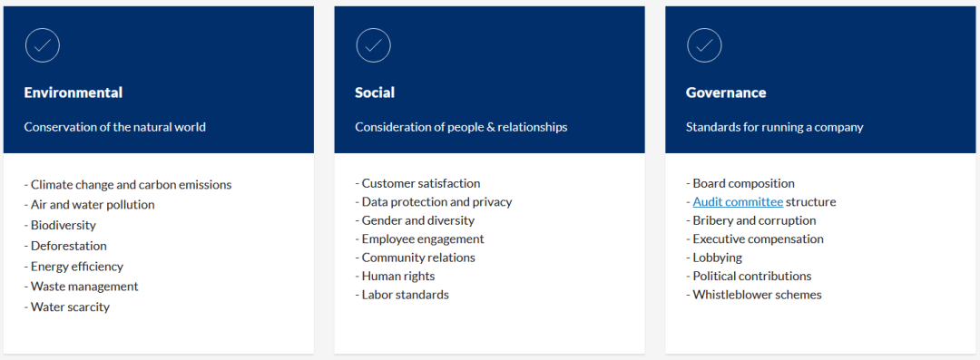The image size is (980, 360).
Task: Click 'Data protection and privacy' item
Action: (434, 202)
